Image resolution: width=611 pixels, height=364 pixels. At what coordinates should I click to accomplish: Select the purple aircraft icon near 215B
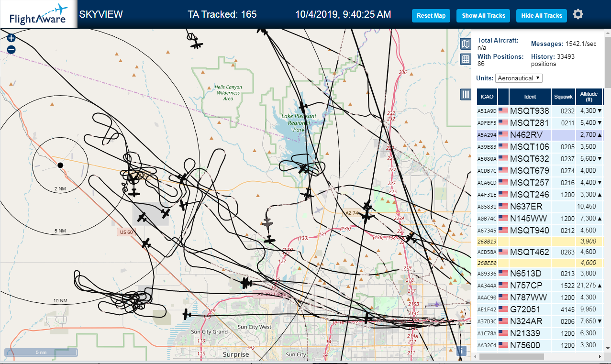click(x=436, y=304)
